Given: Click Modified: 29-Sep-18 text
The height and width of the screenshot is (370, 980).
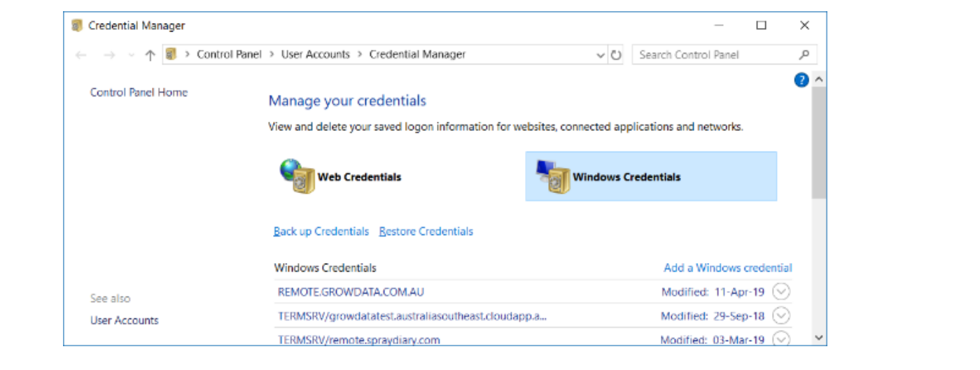Looking at the screenshot, I should [713, 316].
